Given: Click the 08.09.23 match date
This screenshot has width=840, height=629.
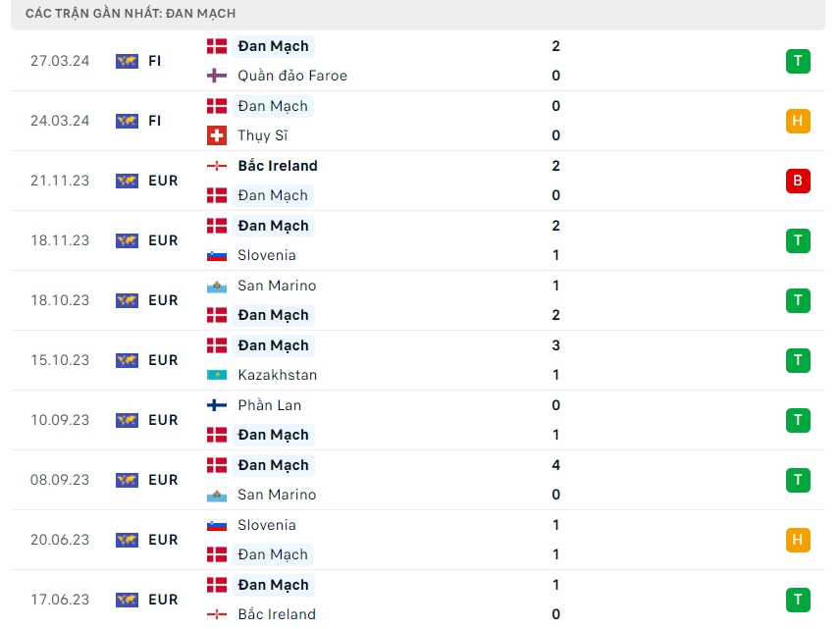Looking at the screenshot, I should click(x=60, y=480).
